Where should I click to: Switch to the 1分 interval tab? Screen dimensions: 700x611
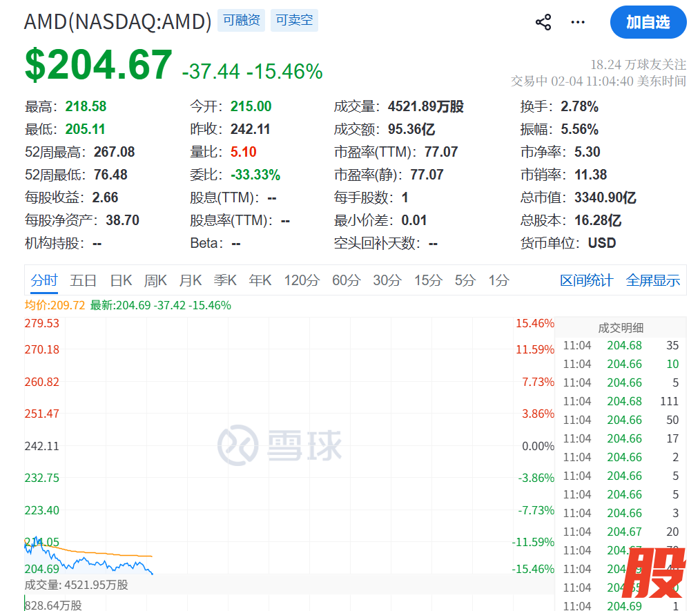(x=498, y=280)
